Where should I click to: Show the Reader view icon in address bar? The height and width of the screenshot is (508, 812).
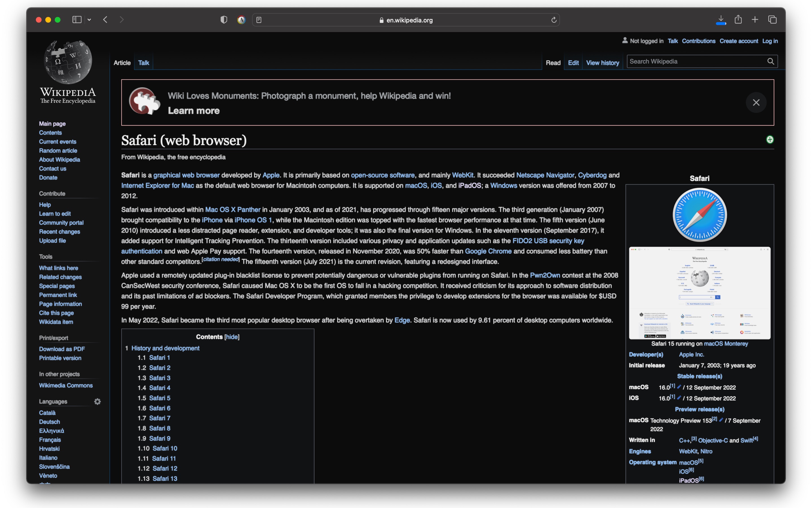259,20
